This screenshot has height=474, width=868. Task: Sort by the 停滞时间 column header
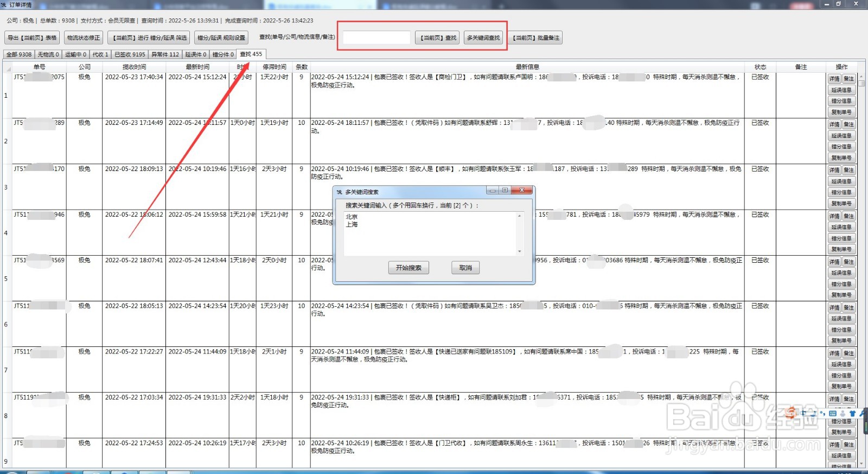point(274,67)
